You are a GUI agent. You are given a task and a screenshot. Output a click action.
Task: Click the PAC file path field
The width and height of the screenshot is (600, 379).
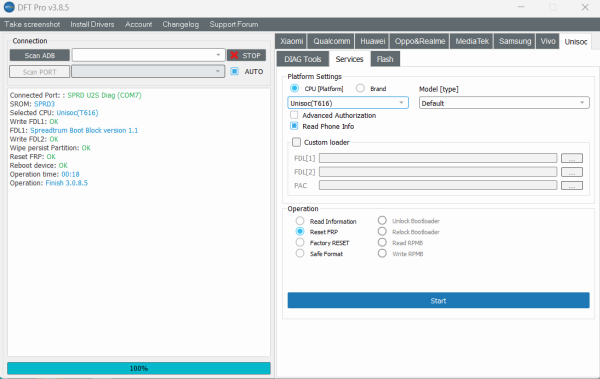click(438, 185)
